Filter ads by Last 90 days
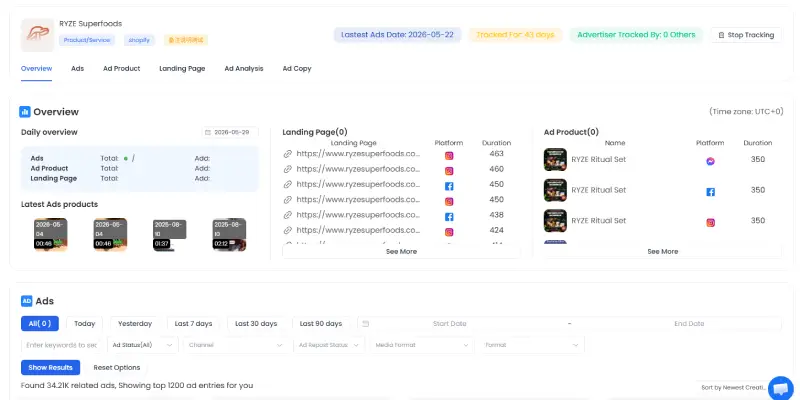This screenshot has width=800, height=400. pos(320,323)
